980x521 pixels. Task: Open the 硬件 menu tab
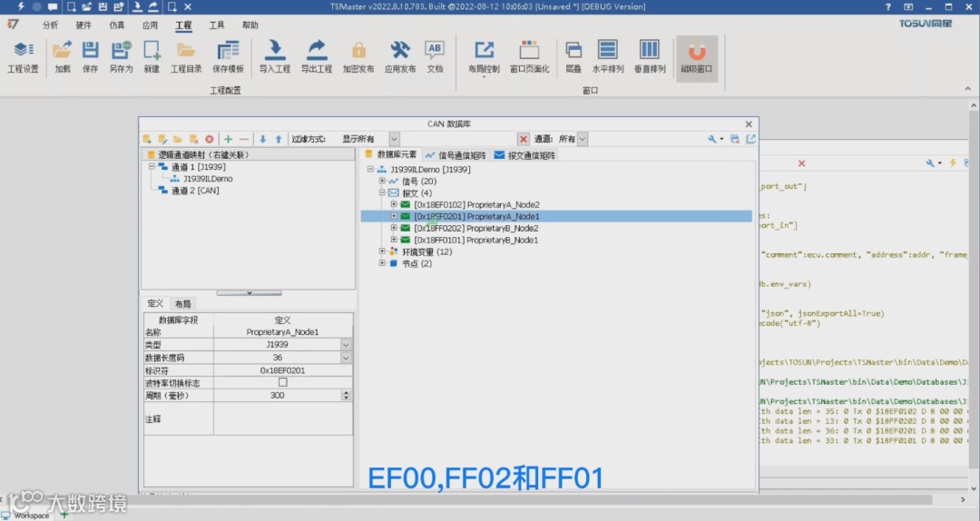pos(83,25)
